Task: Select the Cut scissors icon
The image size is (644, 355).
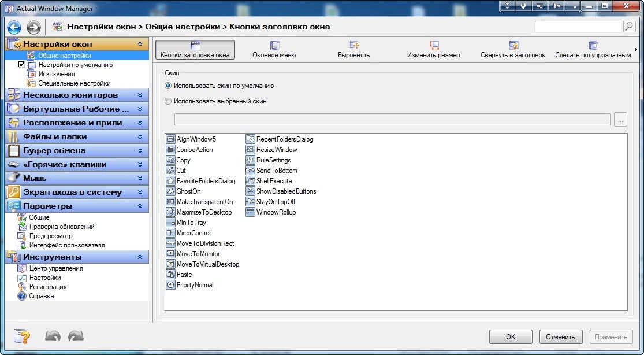Action: click(x=170, y=171)
